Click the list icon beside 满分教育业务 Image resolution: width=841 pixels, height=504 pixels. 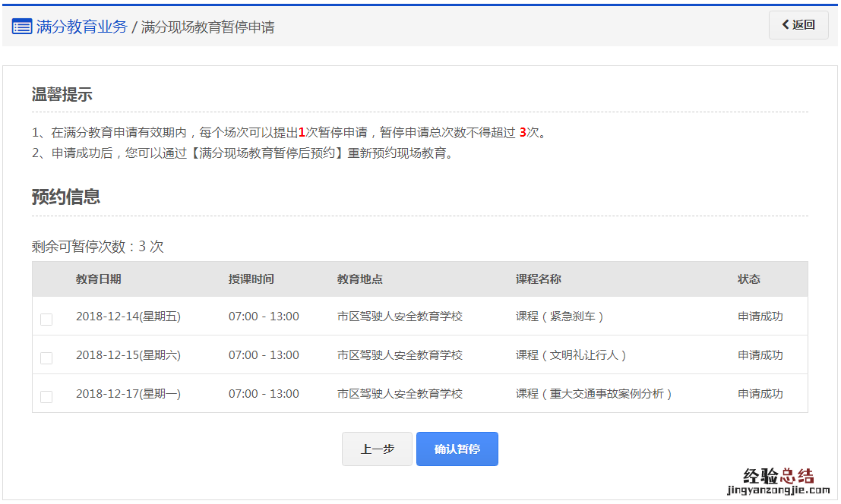click(x=22, y=27)
